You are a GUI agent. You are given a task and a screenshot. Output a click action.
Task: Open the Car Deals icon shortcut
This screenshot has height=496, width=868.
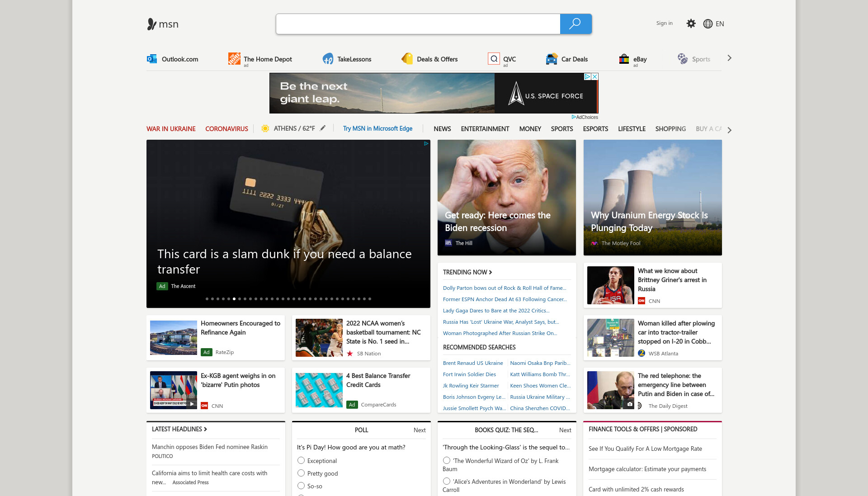pyautogui.click(x=552, y=59)
